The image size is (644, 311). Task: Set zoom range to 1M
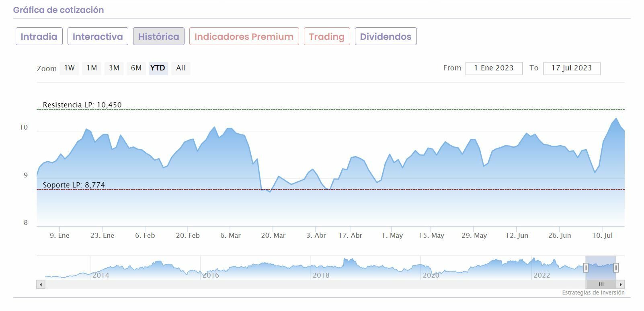pyautogui.click(x=92, y=68)
